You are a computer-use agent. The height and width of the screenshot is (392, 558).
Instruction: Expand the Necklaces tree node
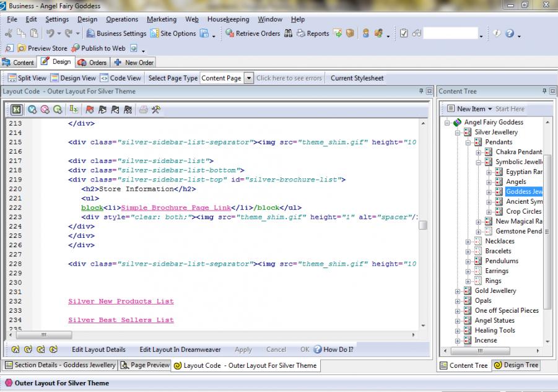[468, 242]
